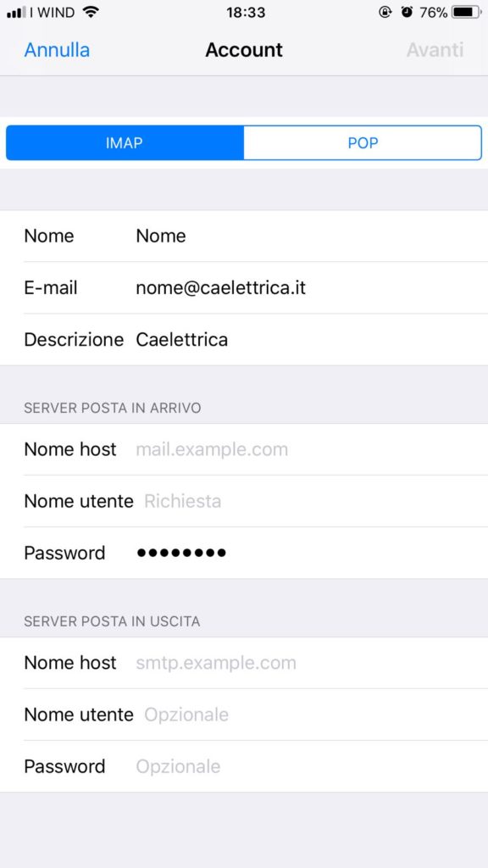The image size is (488, 868).
Task: Tap incoming Nome utente Richiesta field
Action: pyautogui.click(x=244, y=501)
